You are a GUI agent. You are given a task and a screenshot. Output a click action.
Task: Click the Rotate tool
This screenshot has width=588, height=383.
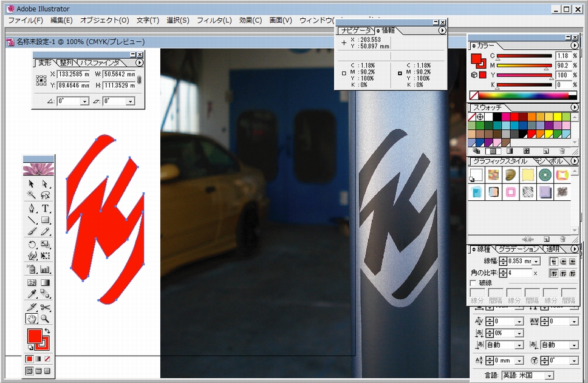[x=32, y=245]
